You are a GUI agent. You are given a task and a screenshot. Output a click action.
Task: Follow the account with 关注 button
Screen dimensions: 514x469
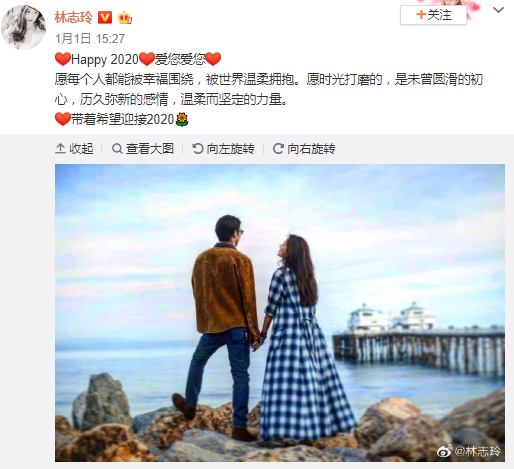coord(433,15)
